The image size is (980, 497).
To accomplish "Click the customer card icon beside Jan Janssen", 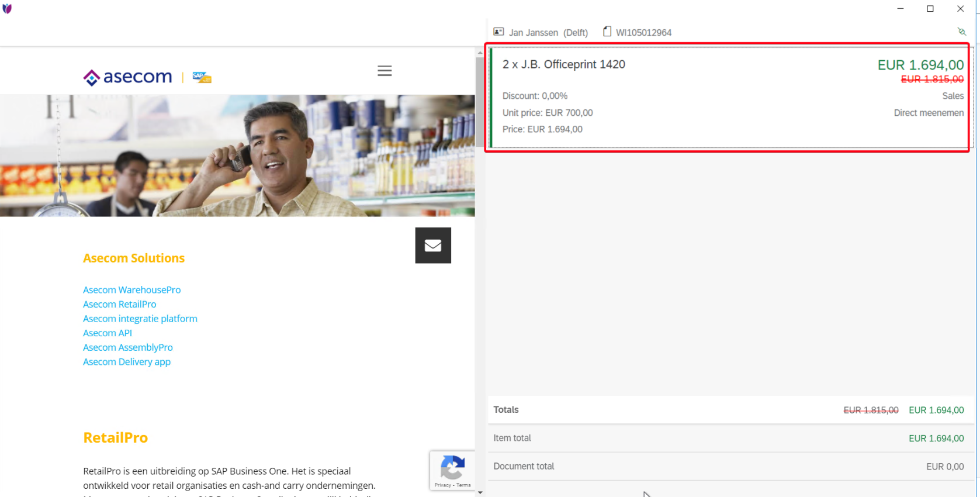I will coord(498,32).
